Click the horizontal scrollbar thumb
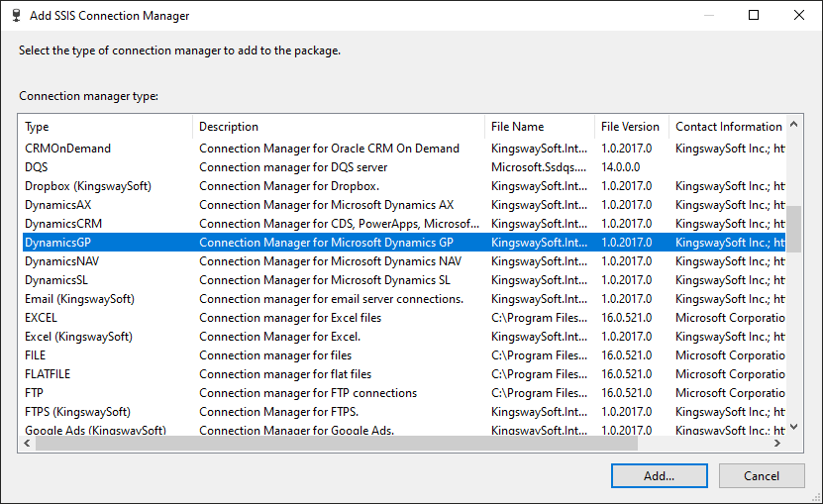This screenshot has width=823, height=504. coord(337,444)
